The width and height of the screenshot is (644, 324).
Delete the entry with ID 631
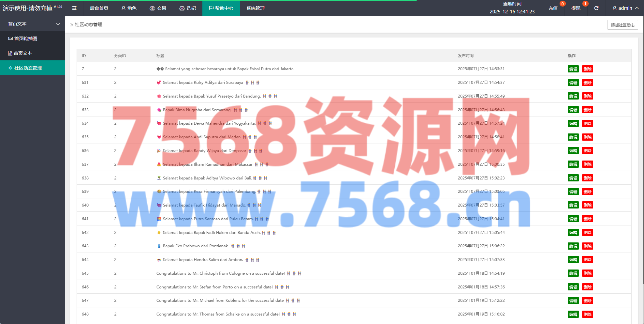[587, 83]
